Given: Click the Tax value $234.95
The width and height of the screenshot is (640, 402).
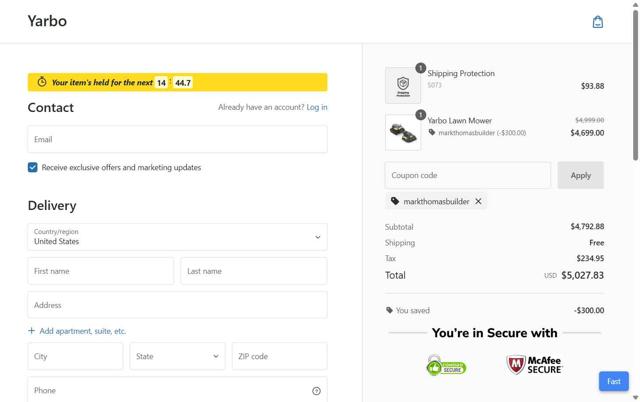Looking at the screenshot, I should point(590,258).
